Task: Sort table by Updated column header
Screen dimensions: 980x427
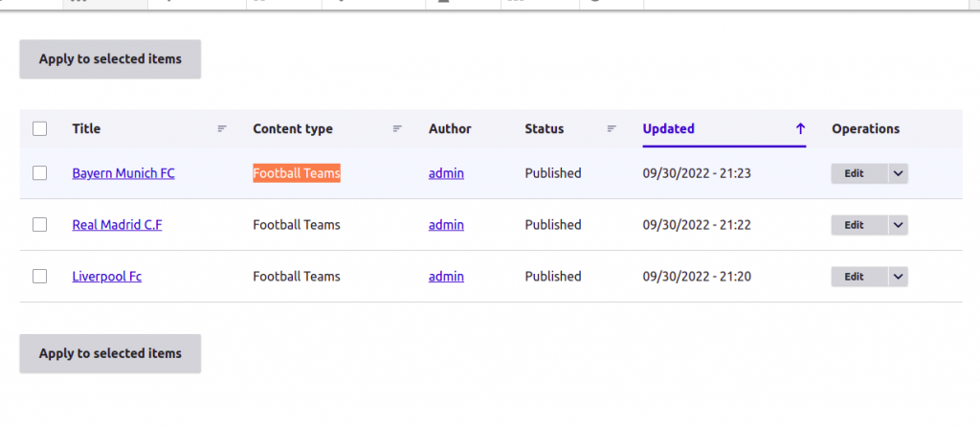Action: tap(668, 129)
